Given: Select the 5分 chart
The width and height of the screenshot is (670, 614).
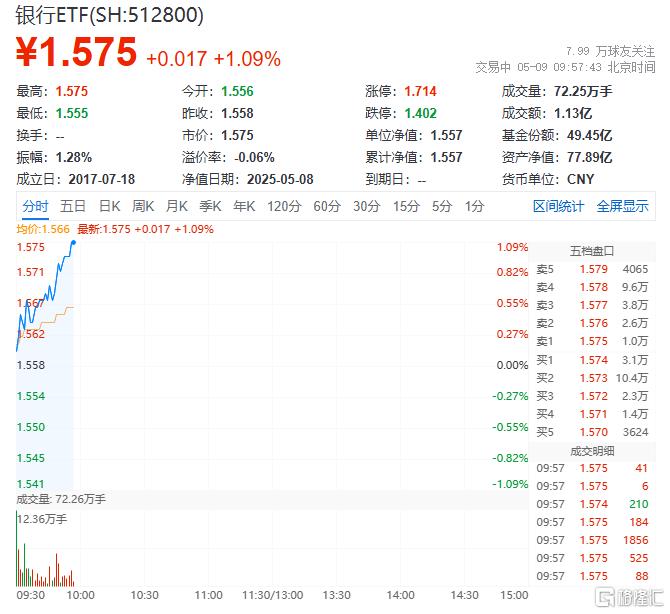Looking at the screenshot, I should pos(442,206).
